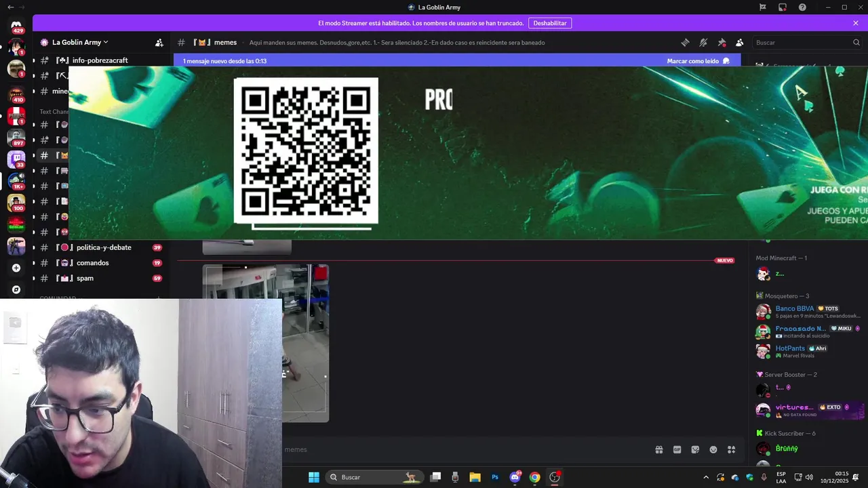Viewport: 868px width, 488px height.
Task: Open server with 100 unread badge
Action: 16,203
